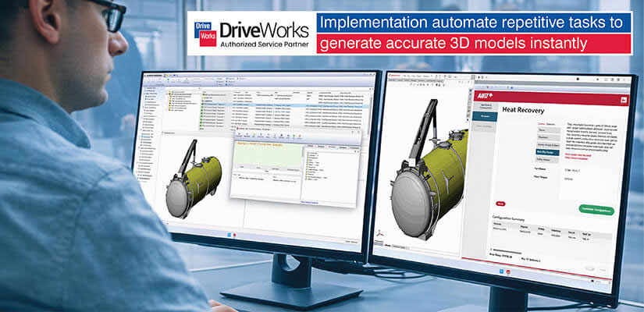Open Windows Start on the right monitor taskbar
Image resolution: width=644 pixels, height=312 pixels.
click(x=501, y=271)
